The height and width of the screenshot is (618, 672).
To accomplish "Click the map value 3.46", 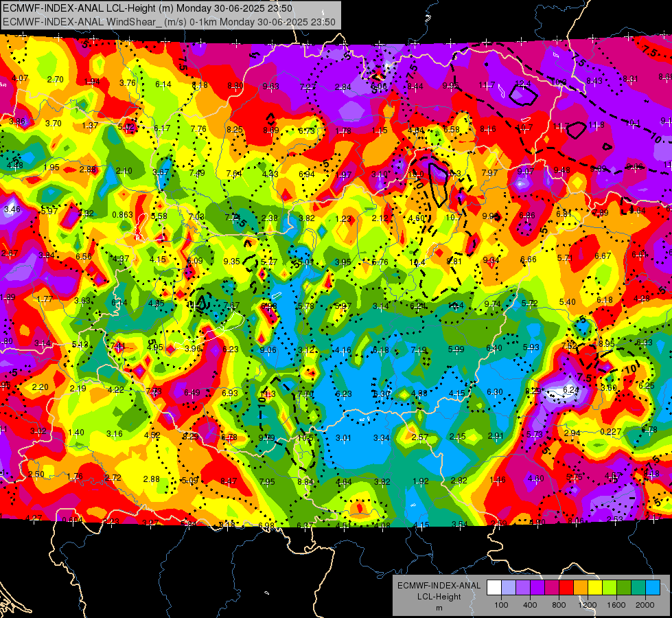I will [12, 209].
